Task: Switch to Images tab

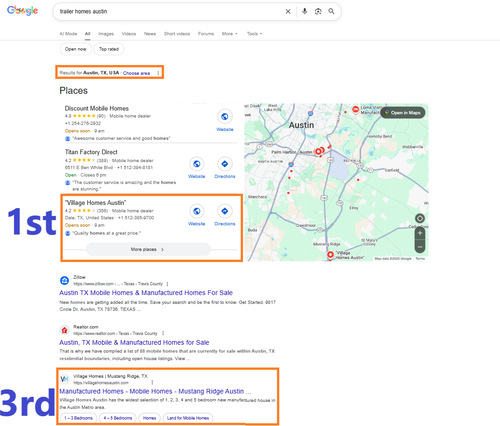Action: [106, 34]
